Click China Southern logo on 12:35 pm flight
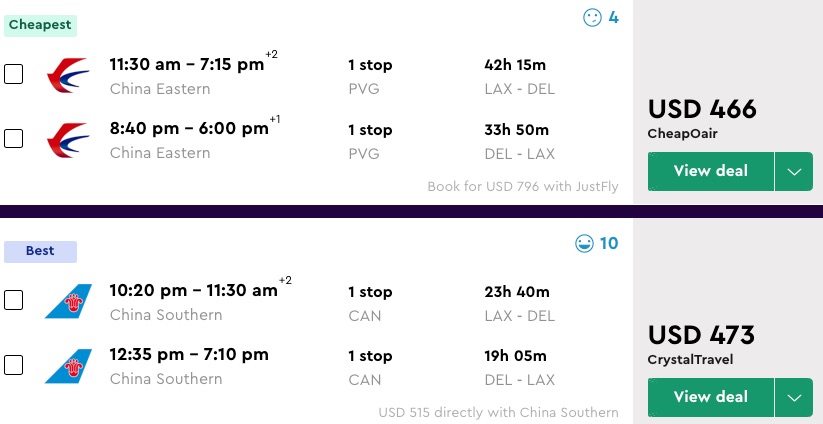Screen dimensions: 823x424 [68, 365]
